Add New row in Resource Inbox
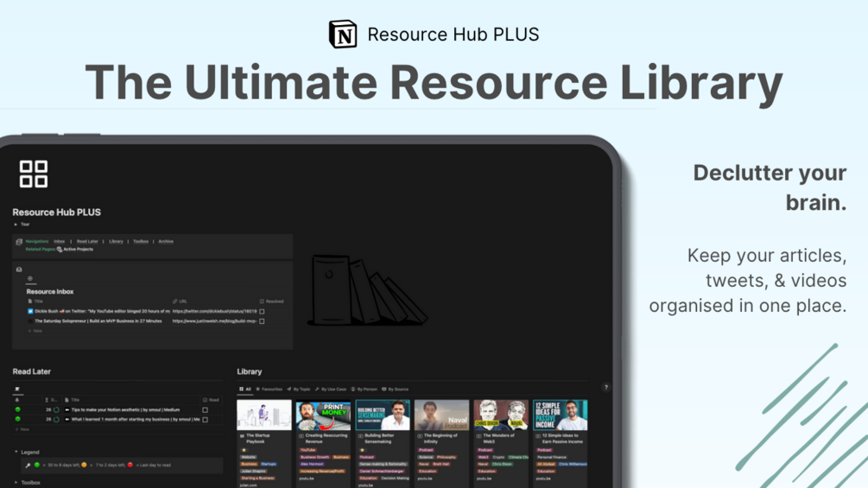The height and width of the screenshot is (488, 868). pyautogui.click(x=35, y=331)
